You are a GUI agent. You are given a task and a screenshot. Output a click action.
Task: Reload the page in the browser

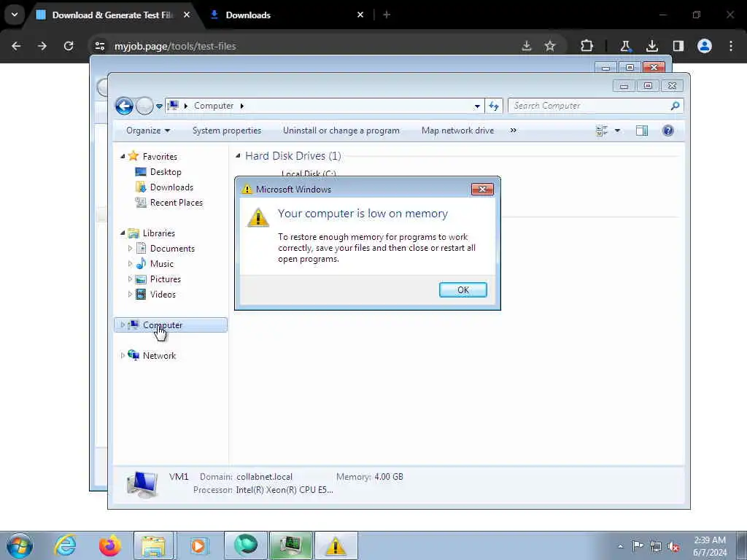click(69, 46)
